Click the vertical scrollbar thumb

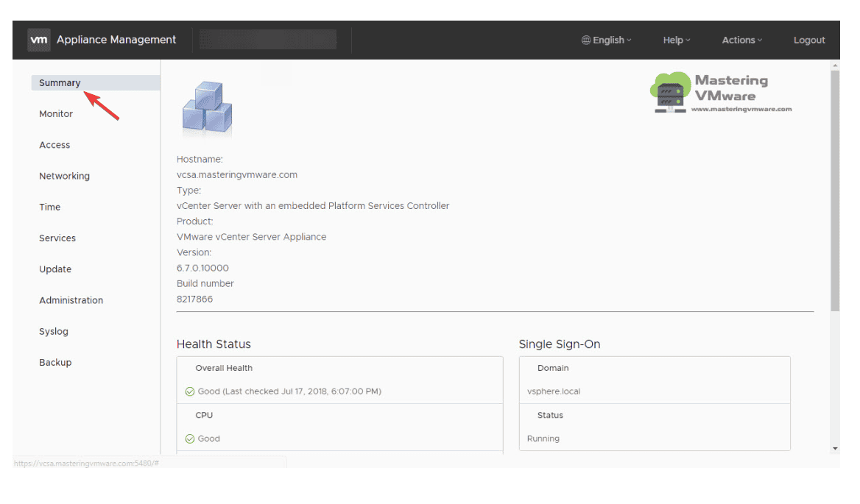tap(835, 191)
